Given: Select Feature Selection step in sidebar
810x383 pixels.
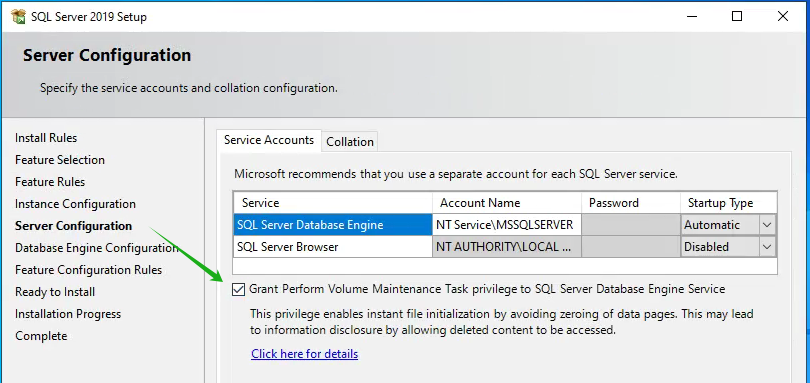Looking at the screenshot, I should (60, 160).
